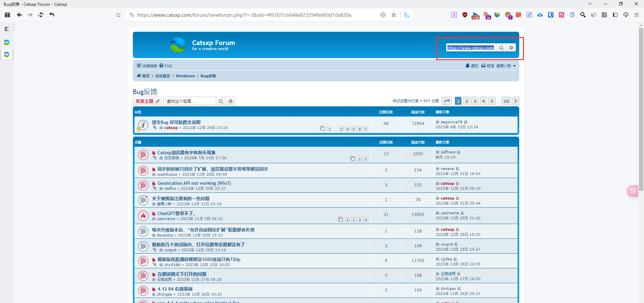Image resolution: width=644 pixels, height=303 pixels.
Task: View latest post by neearai
Action: tap(458, 169)
